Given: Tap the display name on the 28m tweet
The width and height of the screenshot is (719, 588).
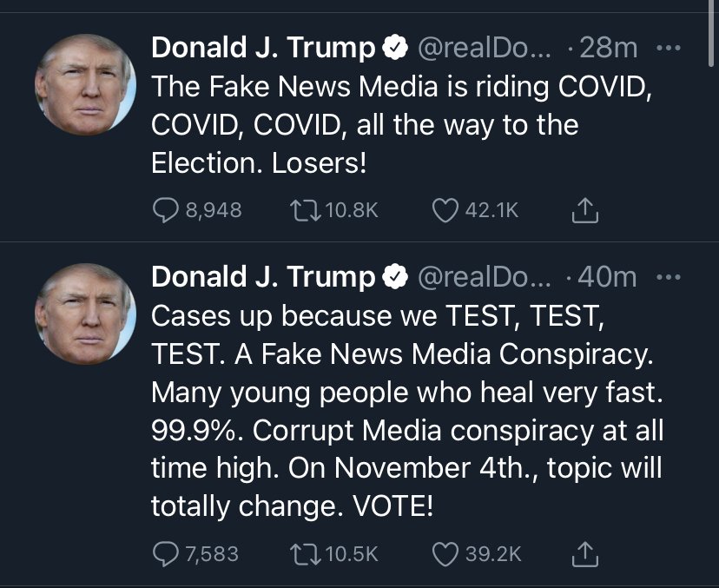Looking at the screenshot, I should [x=264, y=50].
